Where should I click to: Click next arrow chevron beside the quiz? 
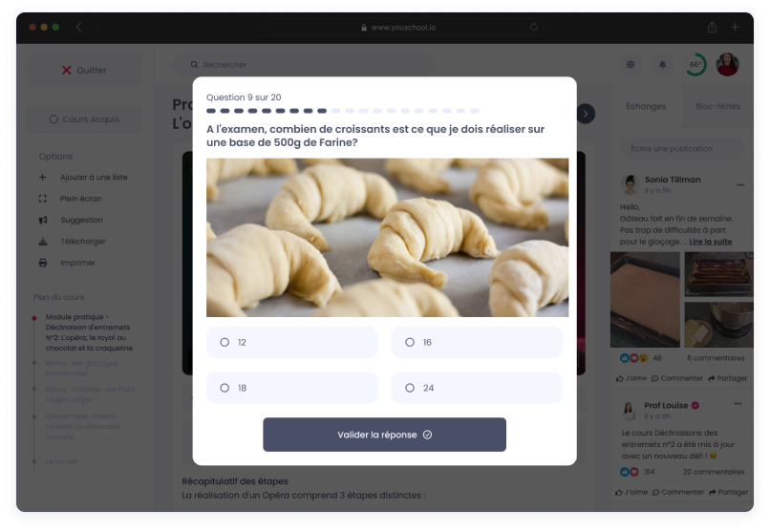coord(586,114)
